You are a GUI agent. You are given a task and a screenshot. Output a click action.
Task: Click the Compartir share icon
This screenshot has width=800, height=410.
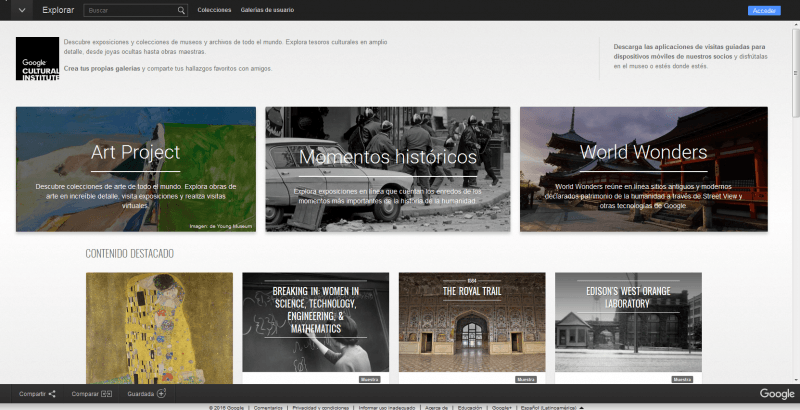pos(52,394)
